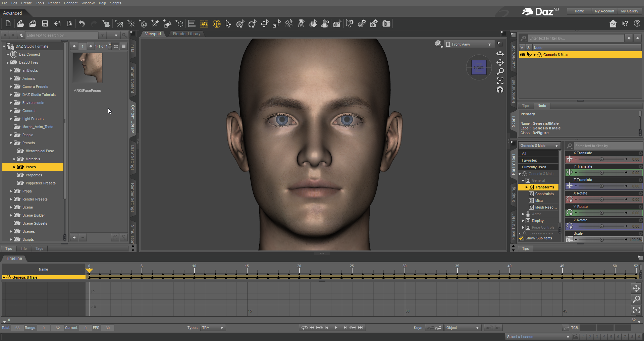
Task: Click the add plus button in Content Library
Action: tap(74, 237)
